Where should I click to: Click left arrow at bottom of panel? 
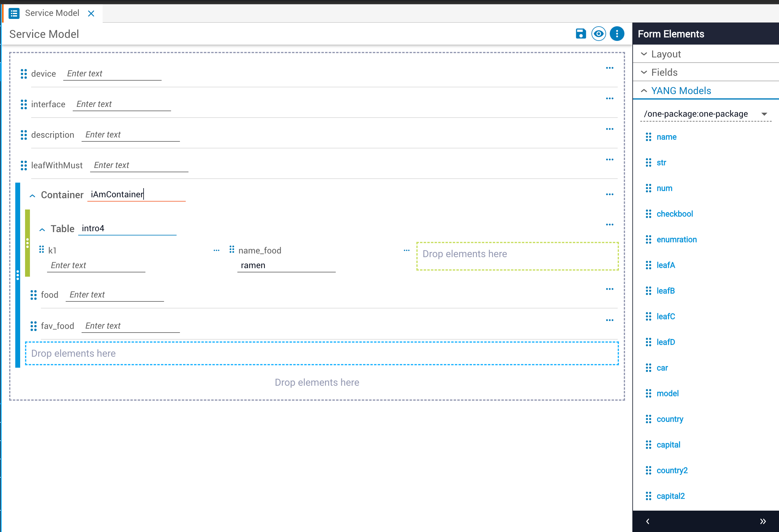pyautogui.click(x=648, y=521)
